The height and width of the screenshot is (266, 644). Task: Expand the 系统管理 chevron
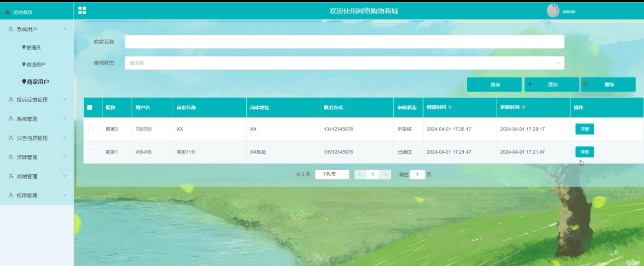pyautogui.click(x=65, y=119)
